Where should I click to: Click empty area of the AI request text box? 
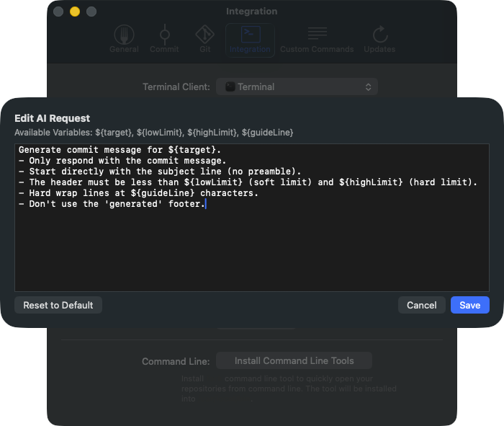click(x=252, y=252)
